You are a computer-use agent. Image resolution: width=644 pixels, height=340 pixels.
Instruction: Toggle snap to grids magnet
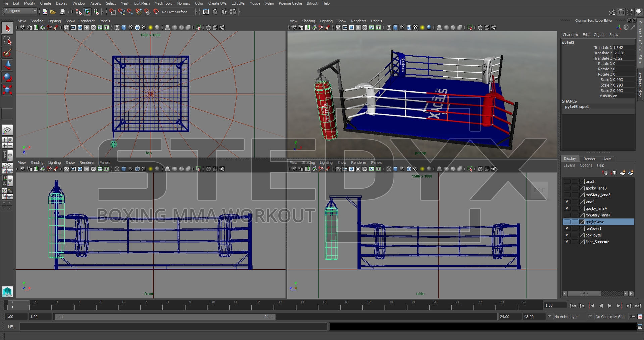[112, 12]
